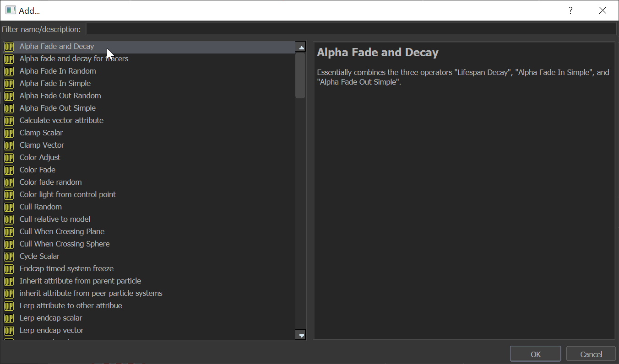Click the OP icon next to Clamp Vector
Screen dimensions: 619x364
(x=9, y=145)
